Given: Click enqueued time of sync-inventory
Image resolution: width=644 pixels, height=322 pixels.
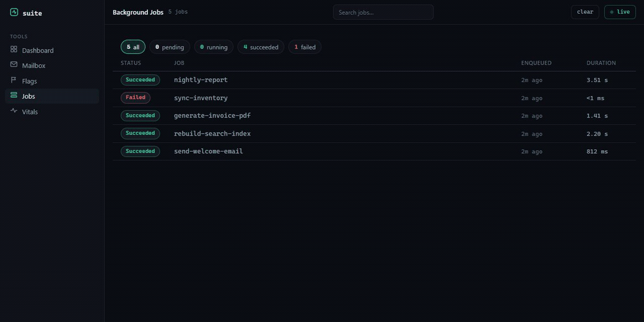Looking at the screenshot, I should tap(532, 98).
